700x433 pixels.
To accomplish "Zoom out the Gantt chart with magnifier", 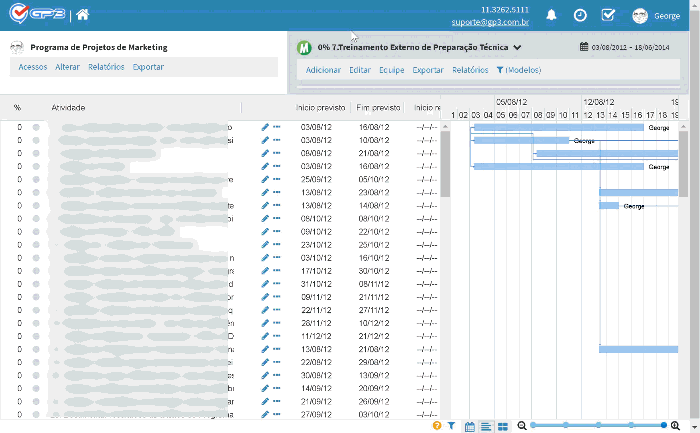I will click(521, 426).
